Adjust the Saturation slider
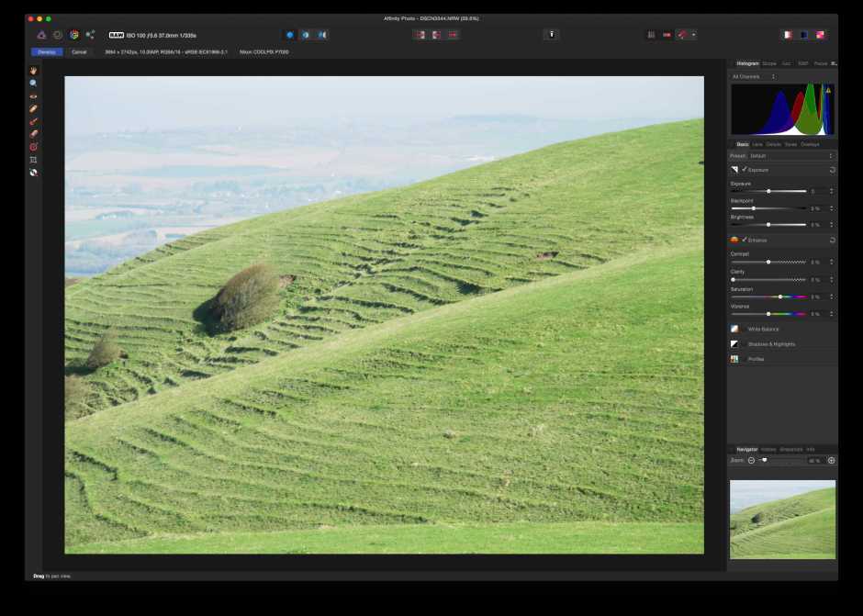Screen dimensions: 863x616 [779, 297]
